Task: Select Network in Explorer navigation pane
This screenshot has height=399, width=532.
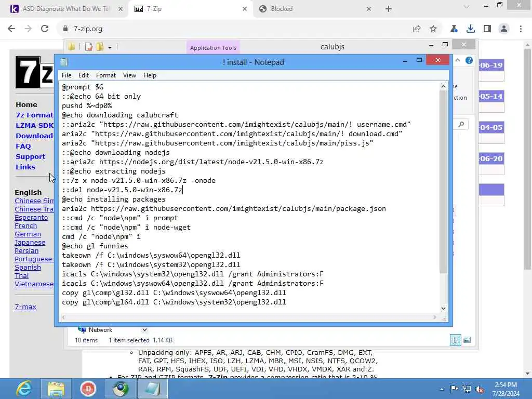Action: pos(100,330)
